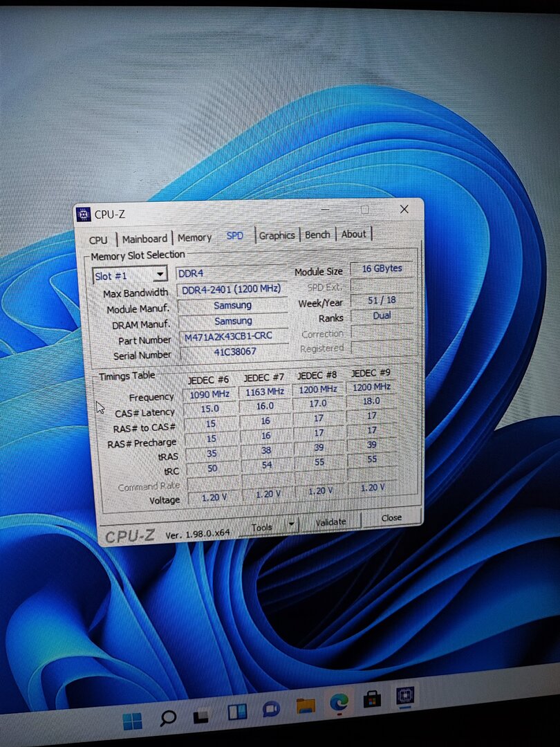560x747 pixels.
Task: Launch Microsoft Edge from taskbar
Action: (x=339, y=702)
